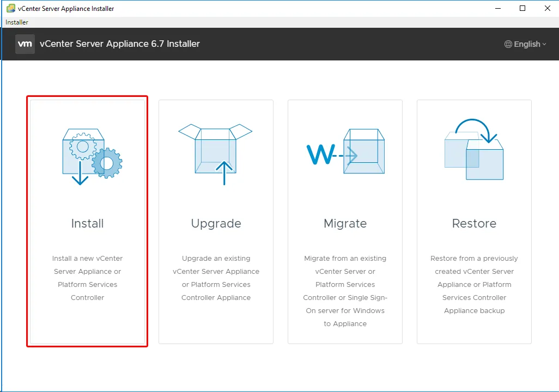
Task: Click the Restore from backup description
Action: [x=474, y=284]
